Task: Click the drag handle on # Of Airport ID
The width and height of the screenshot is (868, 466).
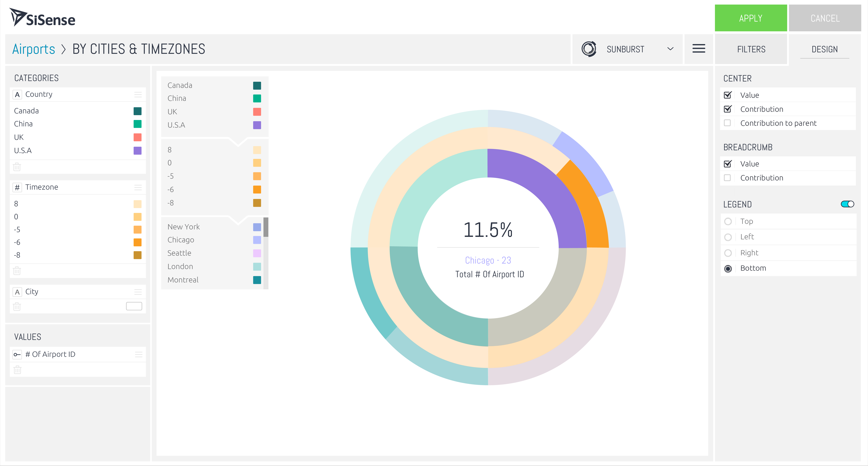Action: tap(139, 354)
